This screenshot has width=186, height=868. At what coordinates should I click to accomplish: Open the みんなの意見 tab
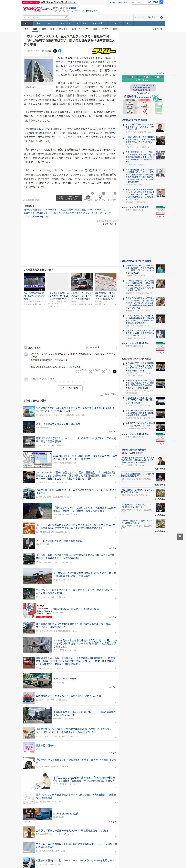coord(98,23)
